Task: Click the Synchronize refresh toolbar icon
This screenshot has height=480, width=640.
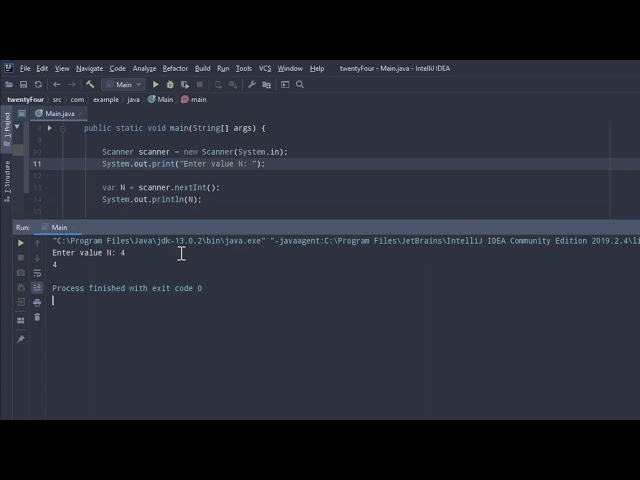Action: point(38,84)
